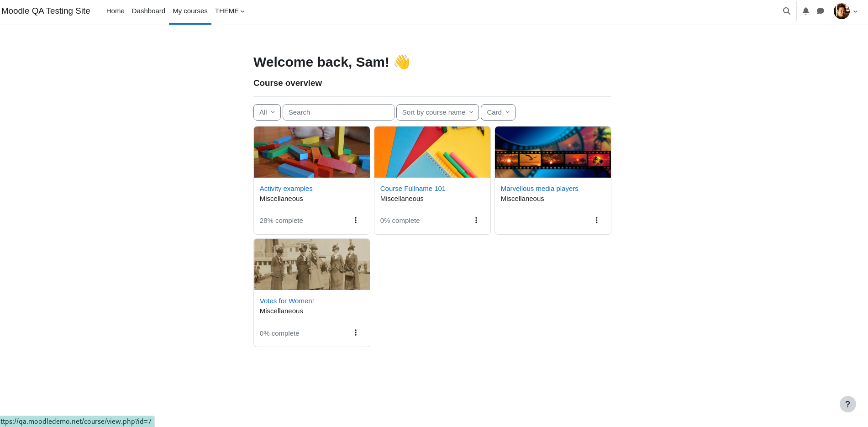Open the help question mark button
This screenshot has height=427, width=868.
click(x=847, y=404)
